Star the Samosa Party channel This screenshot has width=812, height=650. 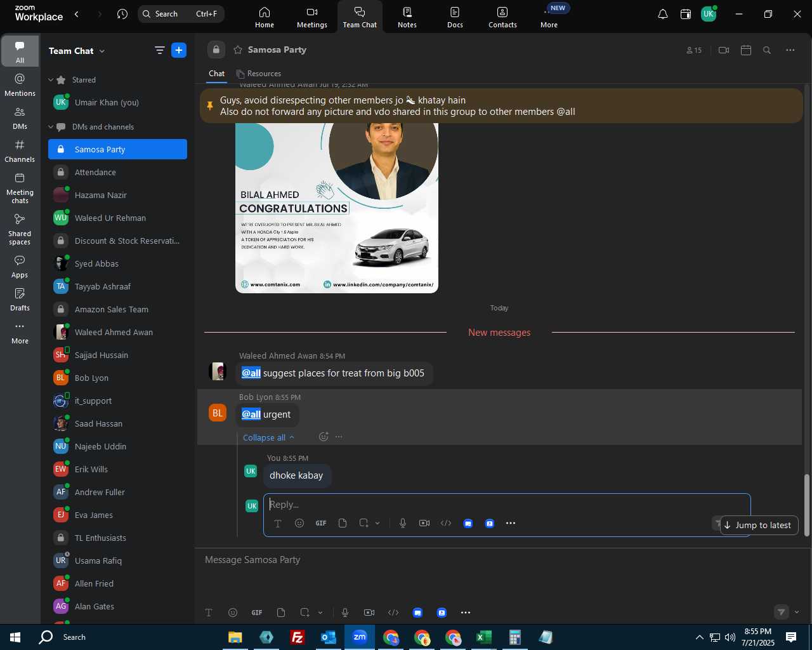click(238, 50)
